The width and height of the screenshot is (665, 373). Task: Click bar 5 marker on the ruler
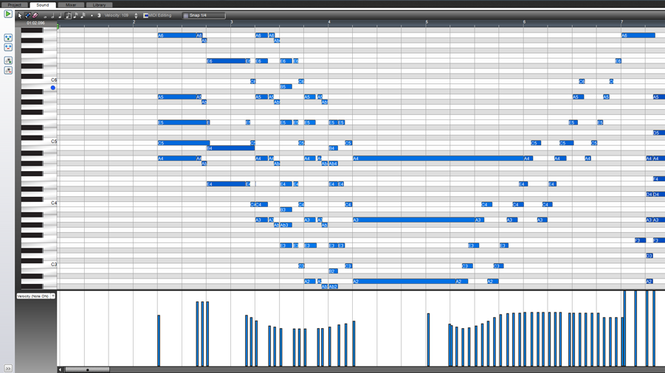(x=427, y=22)
